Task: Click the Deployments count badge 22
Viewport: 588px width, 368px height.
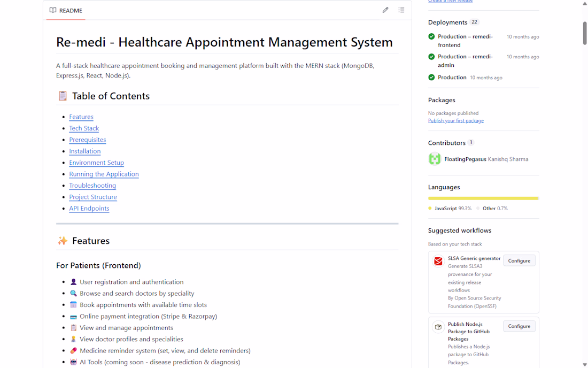Action: point(474,22)
